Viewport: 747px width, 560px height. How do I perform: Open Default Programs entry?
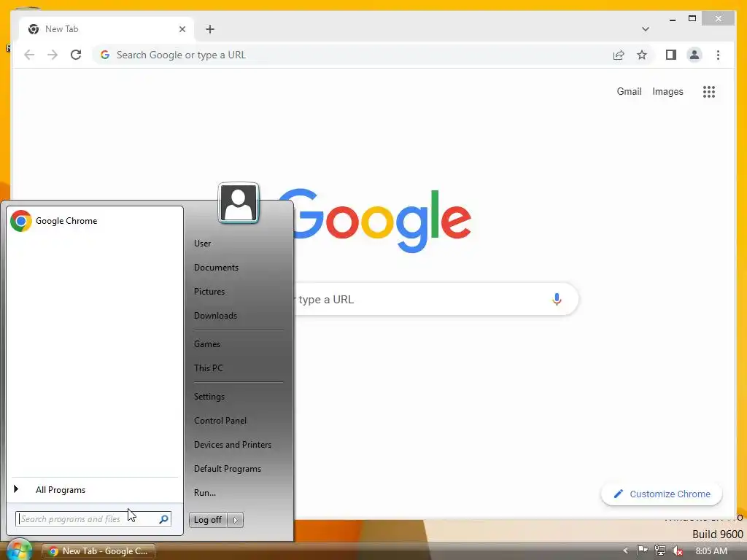pos(228,469)
